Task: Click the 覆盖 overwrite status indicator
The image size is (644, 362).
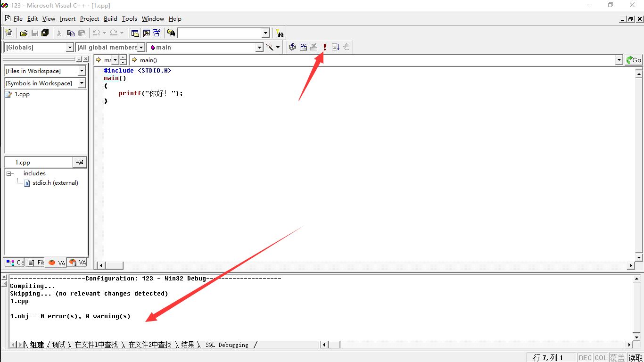Action: (617, 358)
